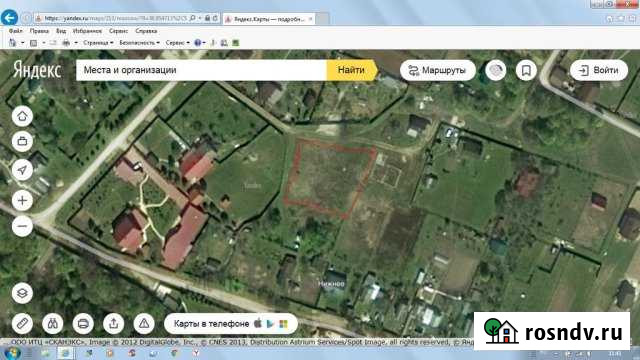
Task: Open a new blank browser tab
Action: click(x=322, y=19)
